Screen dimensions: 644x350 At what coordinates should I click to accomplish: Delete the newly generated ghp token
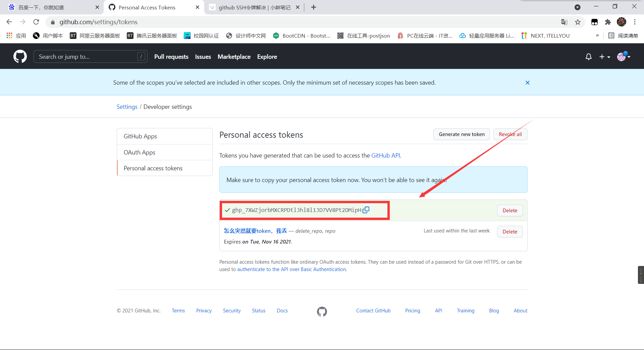[510, 211]
